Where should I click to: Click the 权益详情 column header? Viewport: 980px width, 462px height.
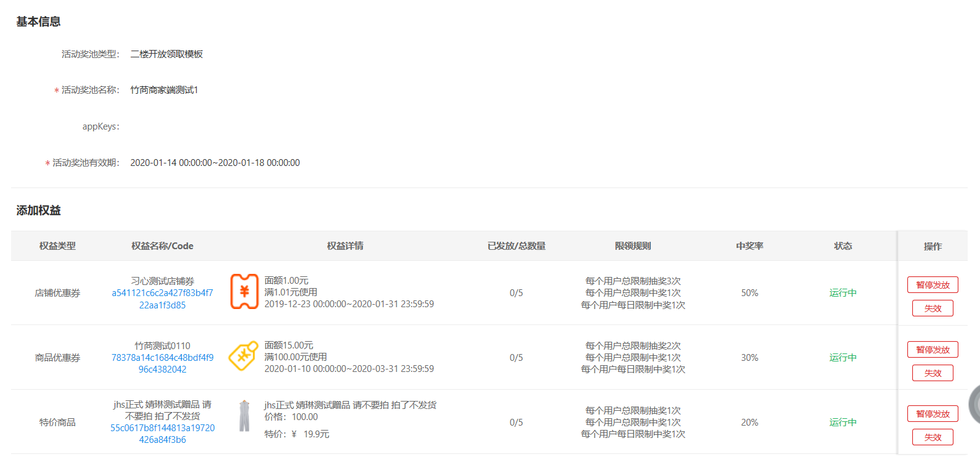[x=345, y=245]
